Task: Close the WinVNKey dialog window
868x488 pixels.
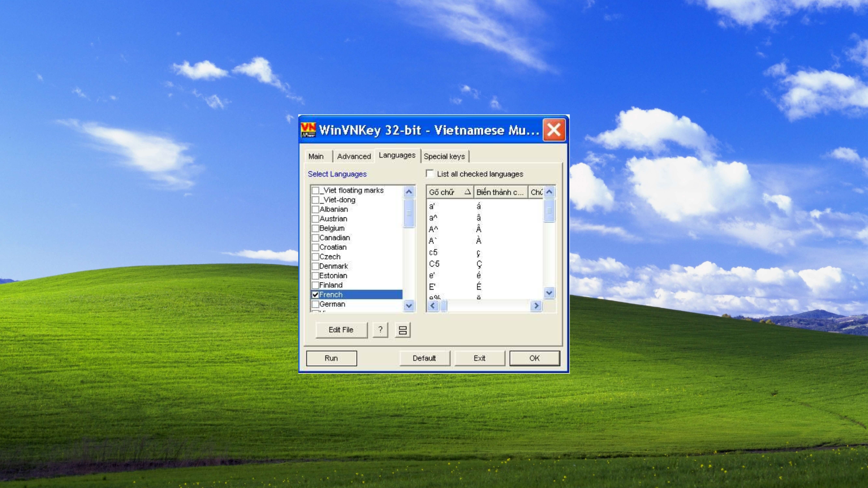Action: (554, 130)
